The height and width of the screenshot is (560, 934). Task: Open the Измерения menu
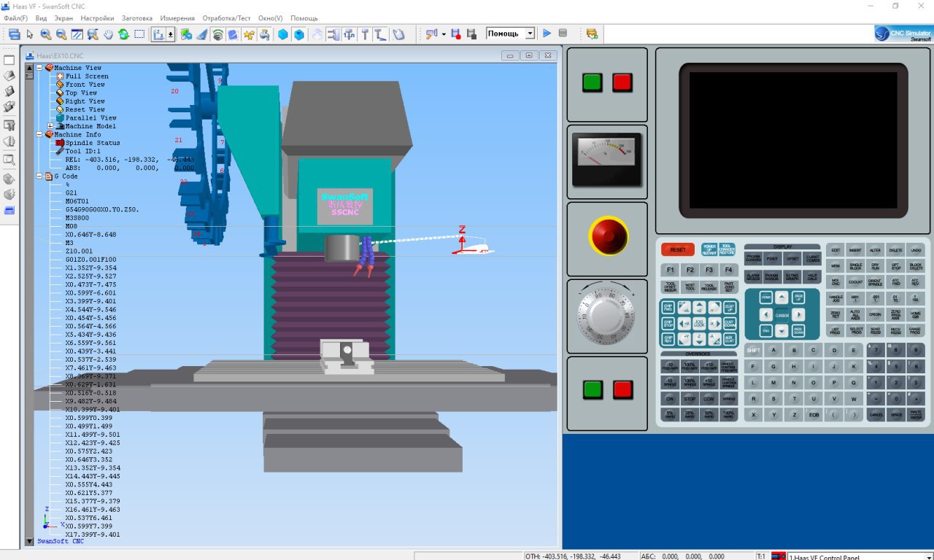pos(177,18)
